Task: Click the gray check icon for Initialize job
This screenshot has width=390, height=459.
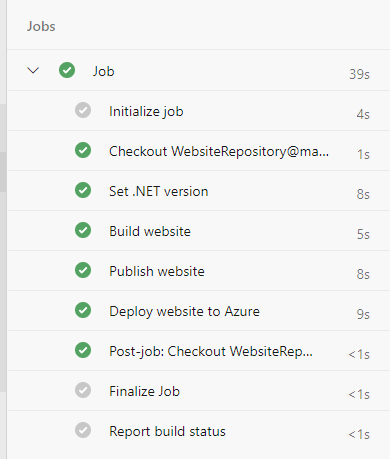Action: click(x=83, y=110)
